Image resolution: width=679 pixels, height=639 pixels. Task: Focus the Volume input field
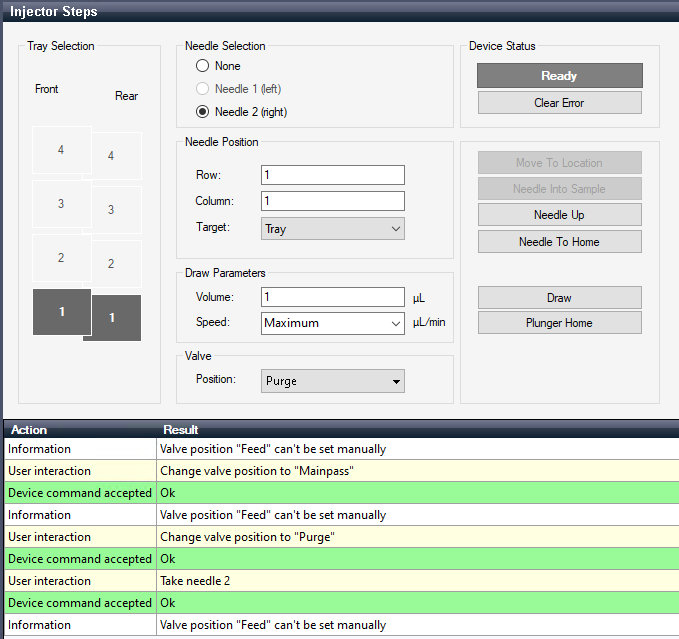(332, 297)
